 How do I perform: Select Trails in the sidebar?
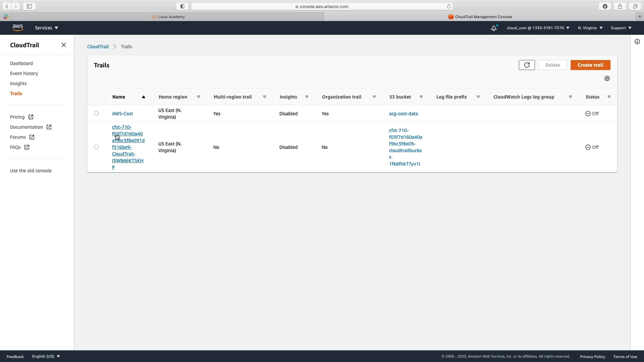point(16,93)
